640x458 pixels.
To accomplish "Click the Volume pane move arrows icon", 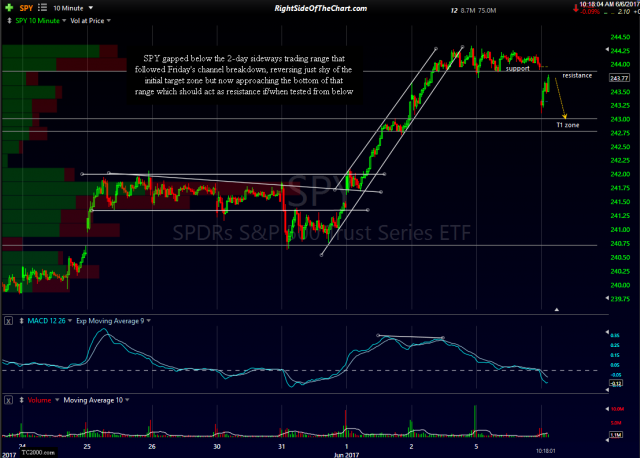I will (21, 400).
